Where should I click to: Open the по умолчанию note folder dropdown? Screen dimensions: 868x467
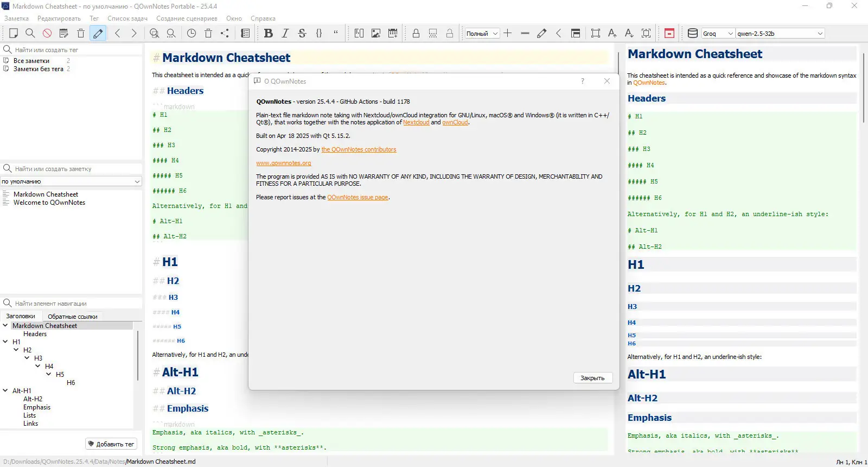[71, 181]
